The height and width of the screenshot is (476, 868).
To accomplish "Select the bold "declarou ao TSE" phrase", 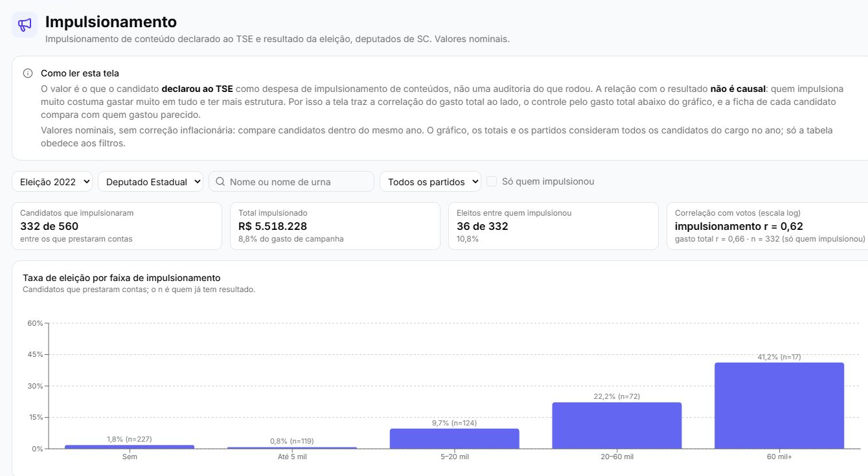I will pyautogui.click(x=197, y=89).
